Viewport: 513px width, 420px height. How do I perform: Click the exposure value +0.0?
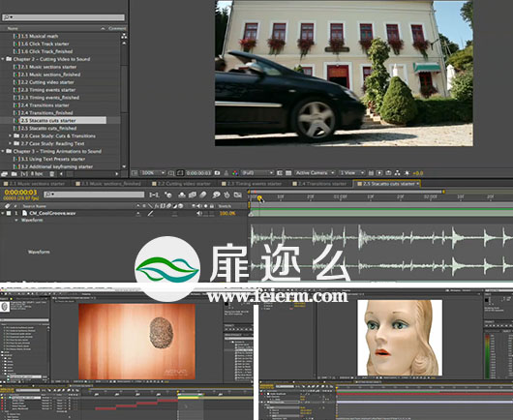tap(418, 173)
